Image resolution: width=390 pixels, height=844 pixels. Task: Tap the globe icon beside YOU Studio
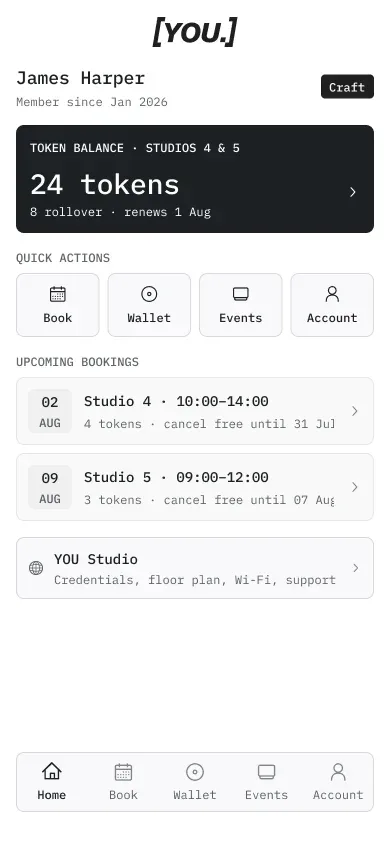point(36,568)
